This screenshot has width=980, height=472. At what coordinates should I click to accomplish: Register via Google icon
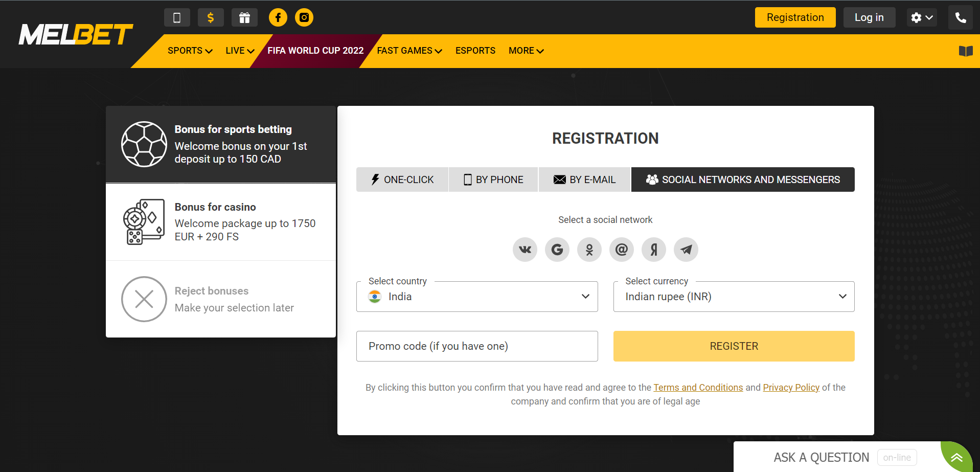(x=557, y=250)
